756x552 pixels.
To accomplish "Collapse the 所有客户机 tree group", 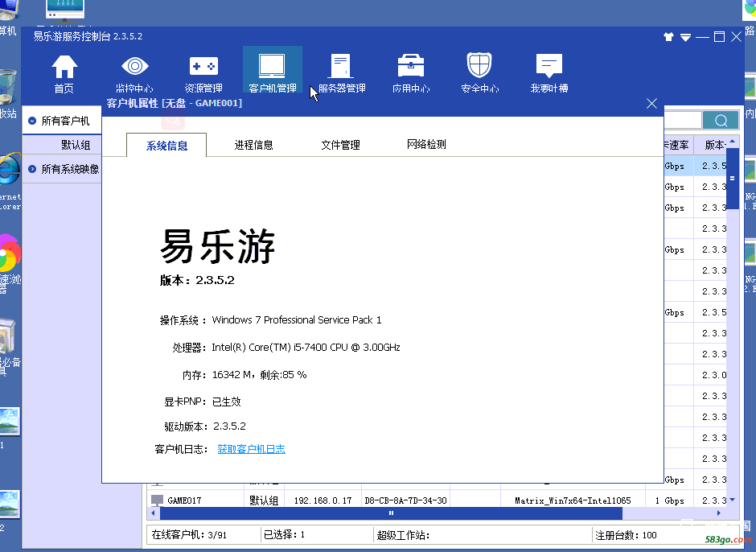I will pos(32,121).
